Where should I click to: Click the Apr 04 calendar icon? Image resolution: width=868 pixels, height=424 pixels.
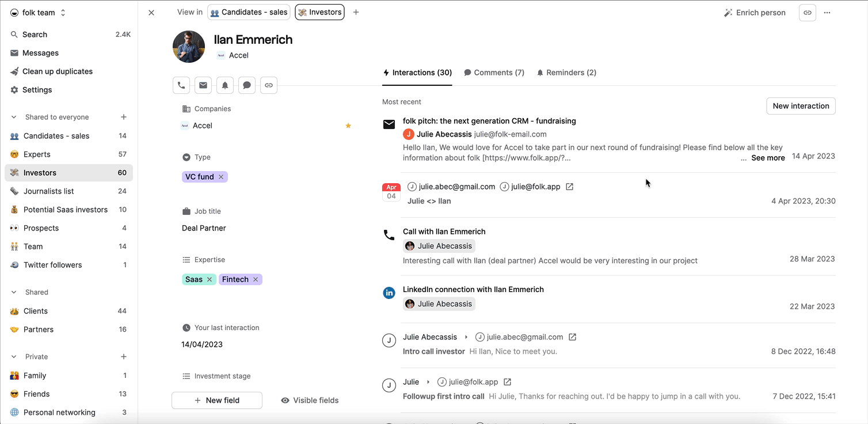point(391,192)
